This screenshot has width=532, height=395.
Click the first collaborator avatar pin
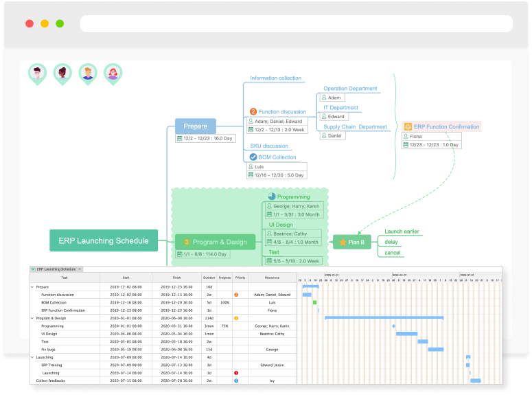click(38, 73)
